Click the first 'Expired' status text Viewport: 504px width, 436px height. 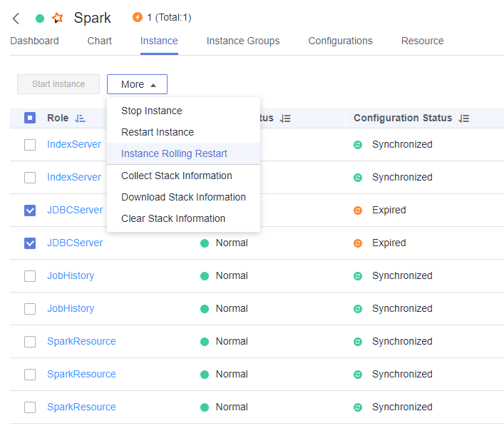coord(389,210)
